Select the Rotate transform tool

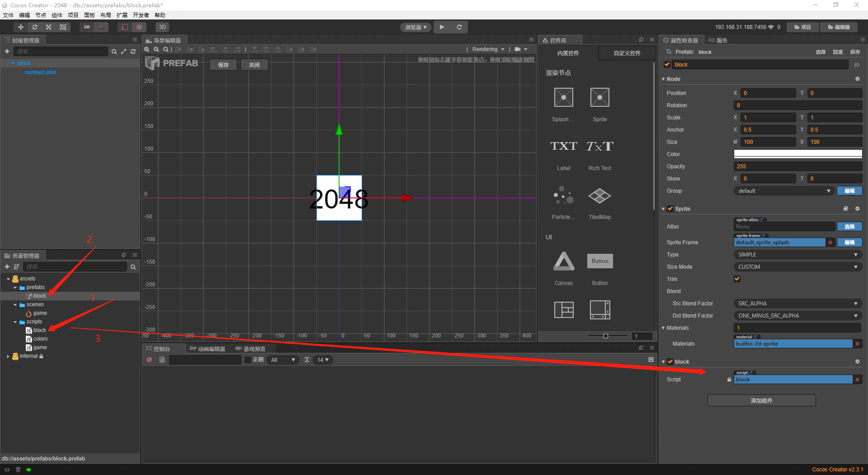(35, 27)
